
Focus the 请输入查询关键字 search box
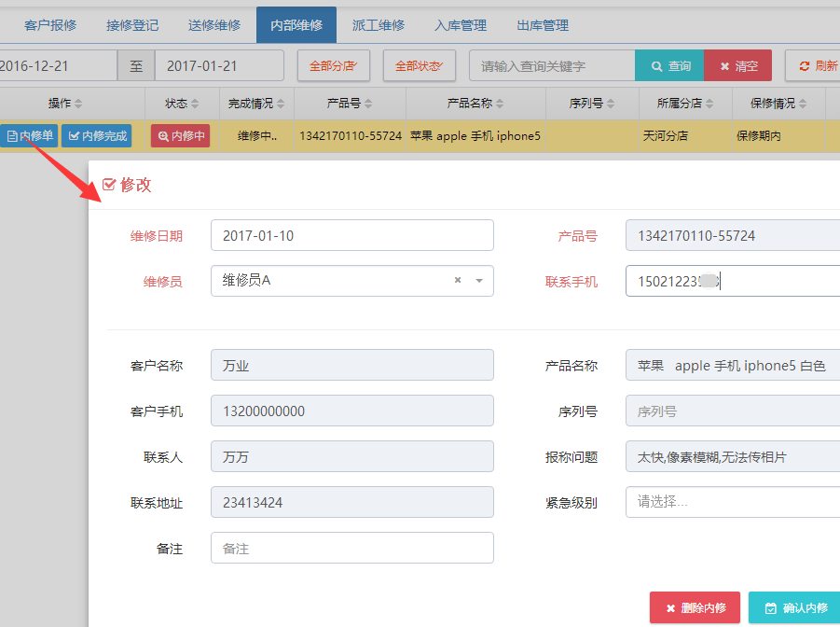[x=552, y=66]
